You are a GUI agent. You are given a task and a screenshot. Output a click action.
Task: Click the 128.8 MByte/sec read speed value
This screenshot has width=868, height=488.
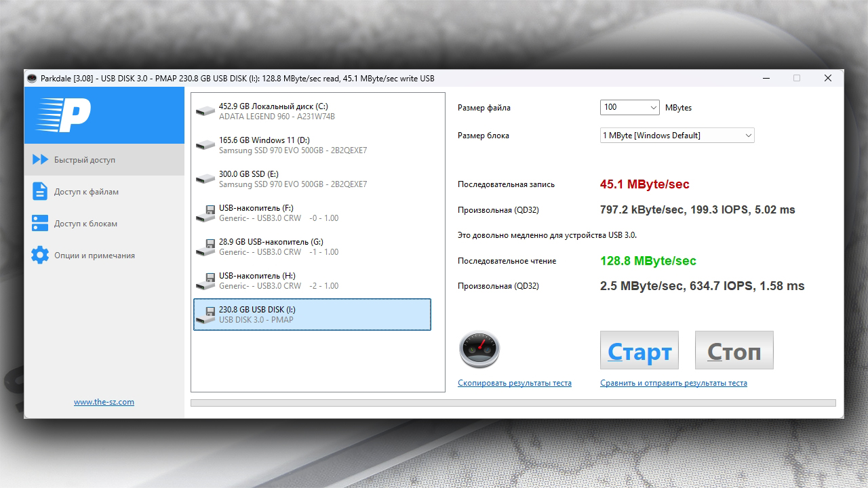[x=648, y=261]
